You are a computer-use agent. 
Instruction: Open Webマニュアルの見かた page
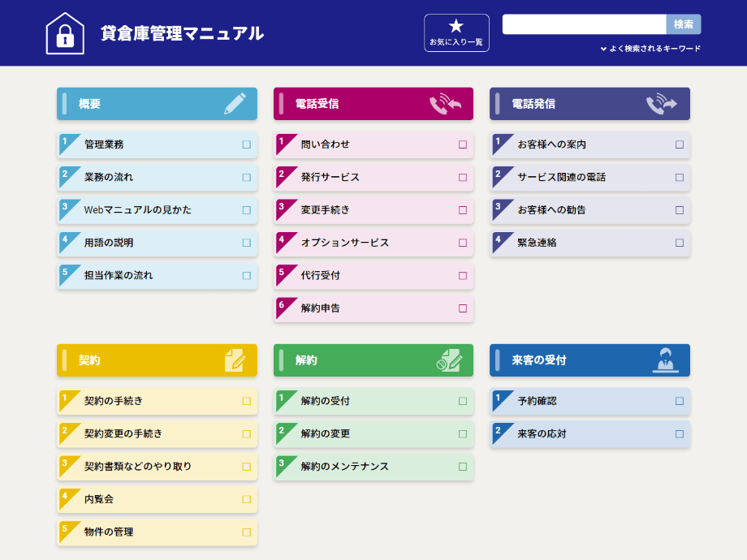pyautogui.click(x=138, y=210)
